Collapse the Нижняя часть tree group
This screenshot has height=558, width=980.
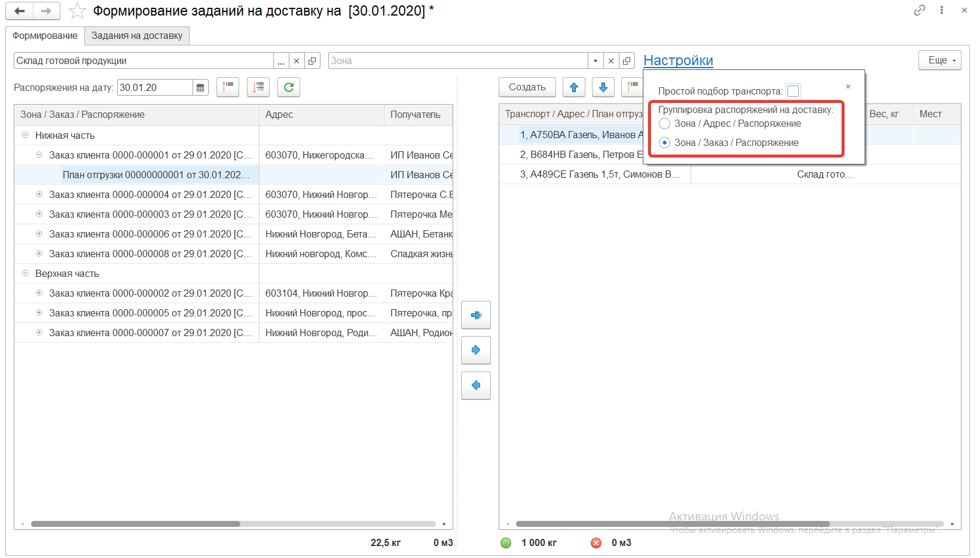pyautogui.click(x=25, y=135)
